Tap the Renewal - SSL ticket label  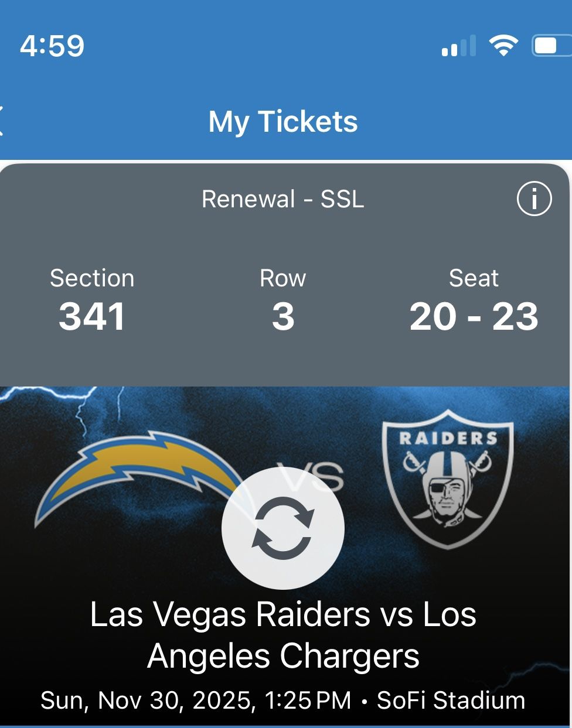[283, 199]
